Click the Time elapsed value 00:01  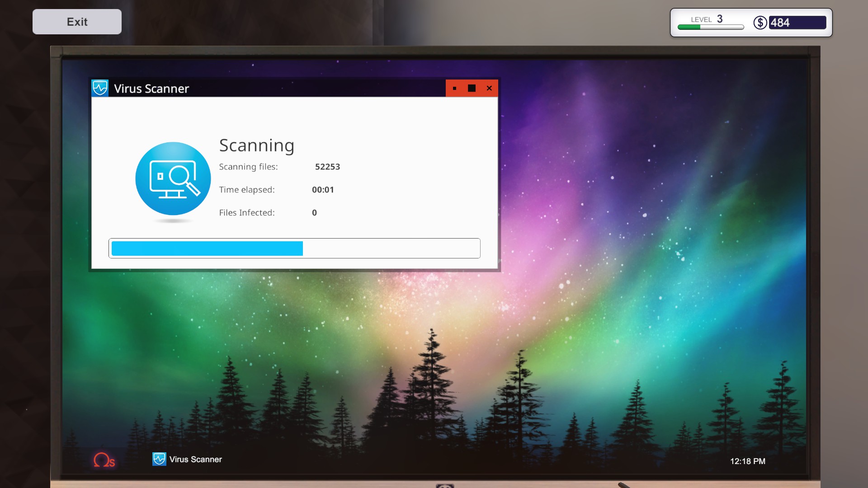click(323, 190)
